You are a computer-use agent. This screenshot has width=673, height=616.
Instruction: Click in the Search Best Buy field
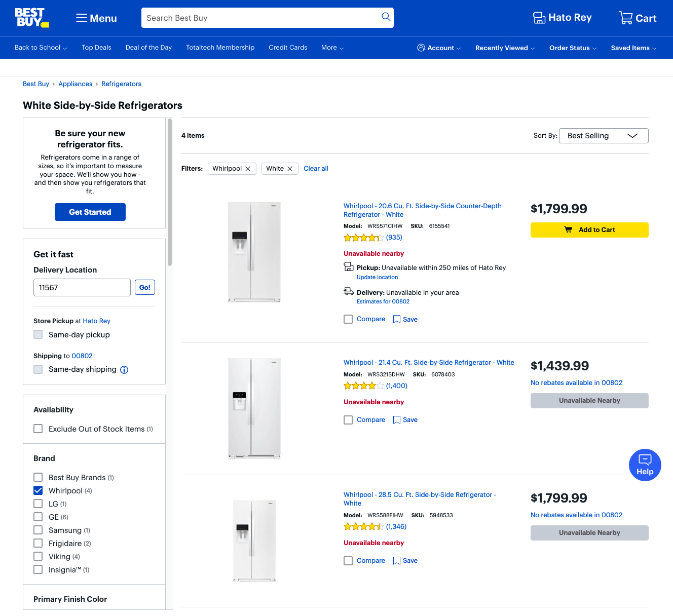click(x=261, y=18)
